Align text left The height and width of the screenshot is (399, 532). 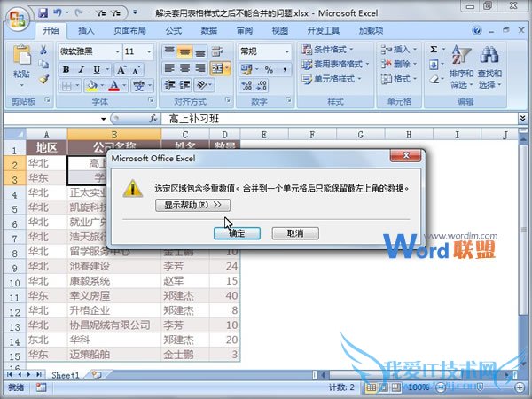(x=169, y=68)
